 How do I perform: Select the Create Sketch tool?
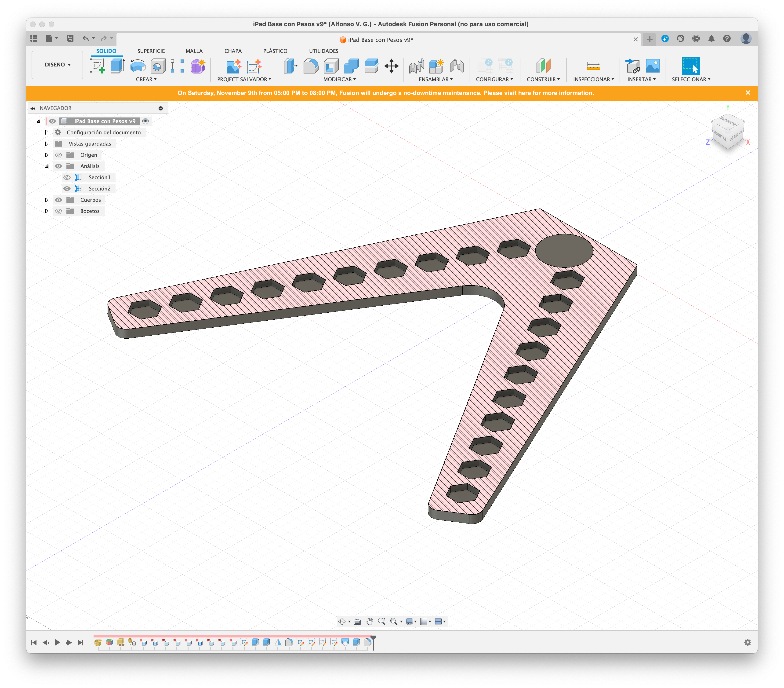[98, 66]
